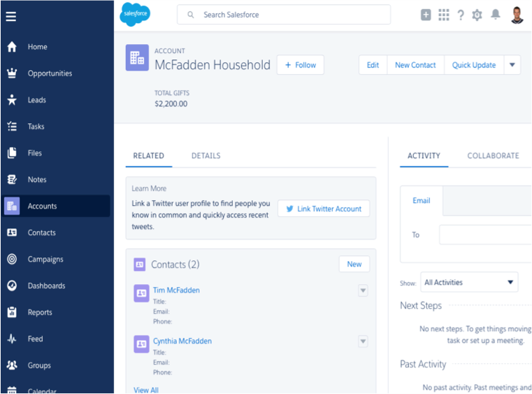532x394 pixels.
Task: Open Cynthia McFadden row actions dropdown
Action: pos(363,342)
